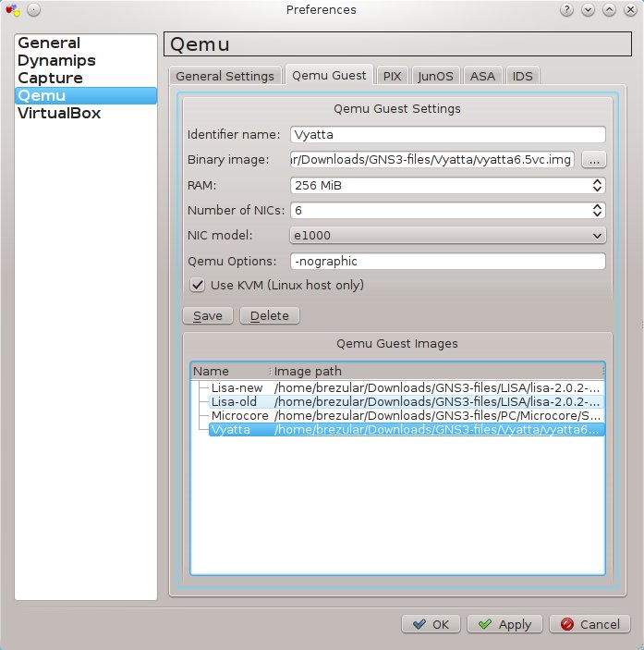Browse for binary image with ... button
The image size is (644, 650).
pyautogui.click(x=594, y=160)
